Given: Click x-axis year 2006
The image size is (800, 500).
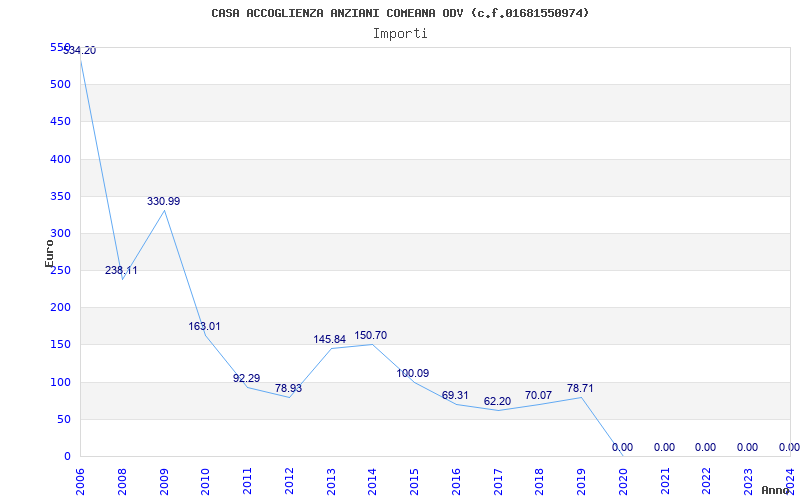Looking at the screenshot, I should tap(80, 484).
